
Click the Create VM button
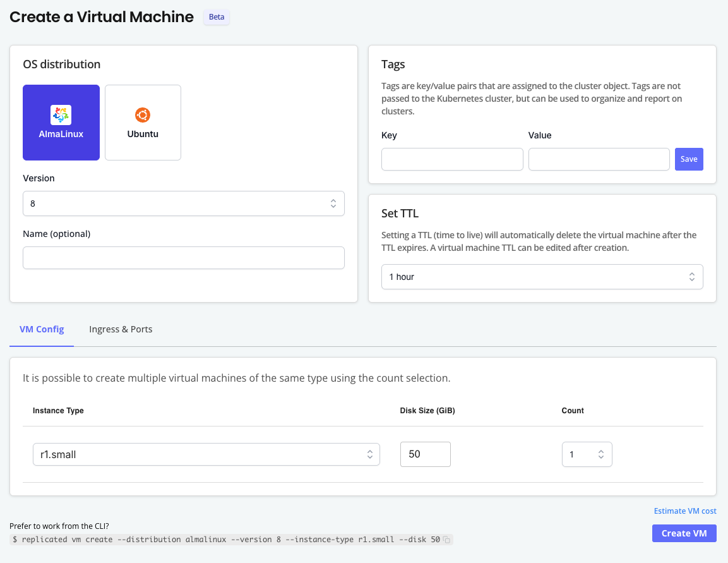(x=684, y=533)
